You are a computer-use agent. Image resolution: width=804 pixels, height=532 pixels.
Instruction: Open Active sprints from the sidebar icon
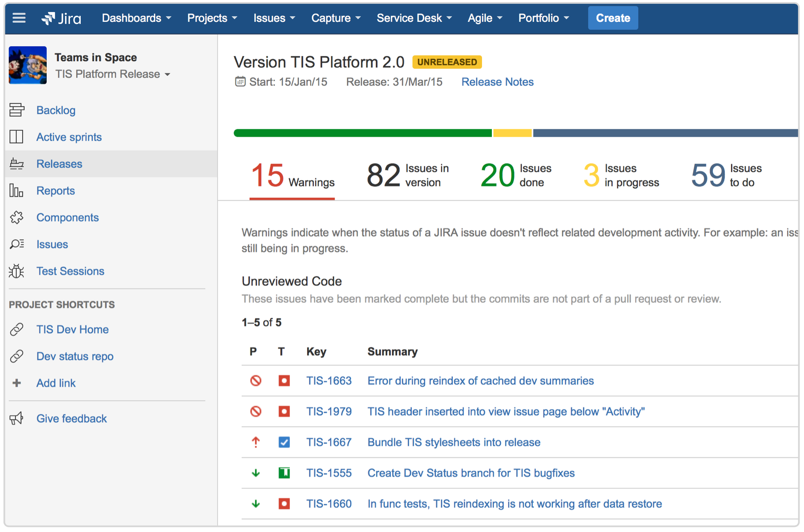tap(17, 137)
